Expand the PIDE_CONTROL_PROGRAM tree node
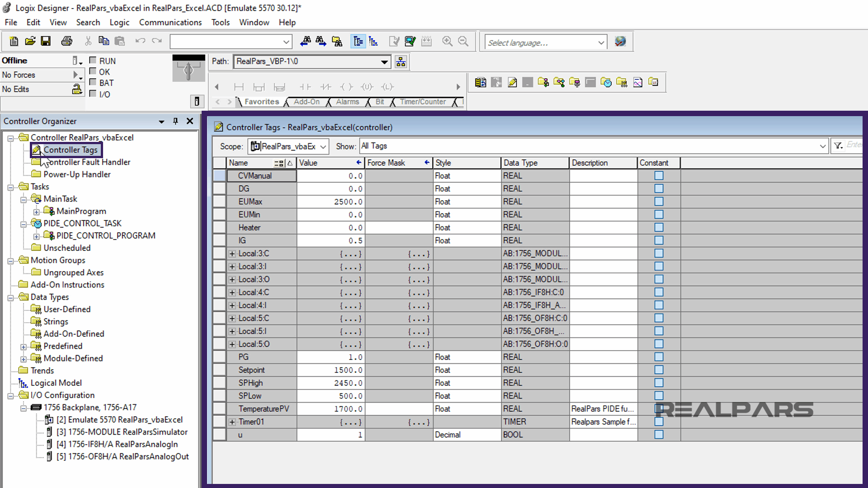The height and width of the screenshot is (488, 868). pyautogui.click(x=36, y=236)
